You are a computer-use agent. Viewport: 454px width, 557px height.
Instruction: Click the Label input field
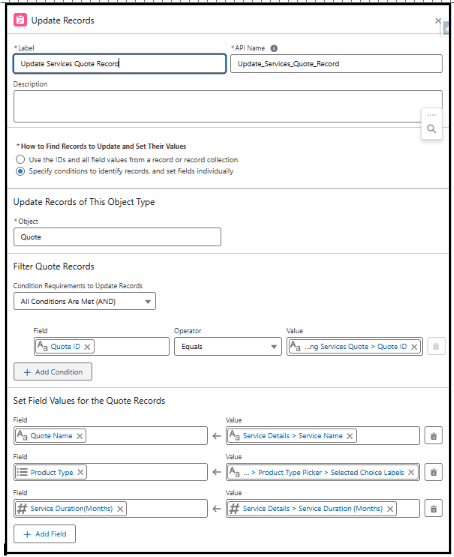coord(120,64)
